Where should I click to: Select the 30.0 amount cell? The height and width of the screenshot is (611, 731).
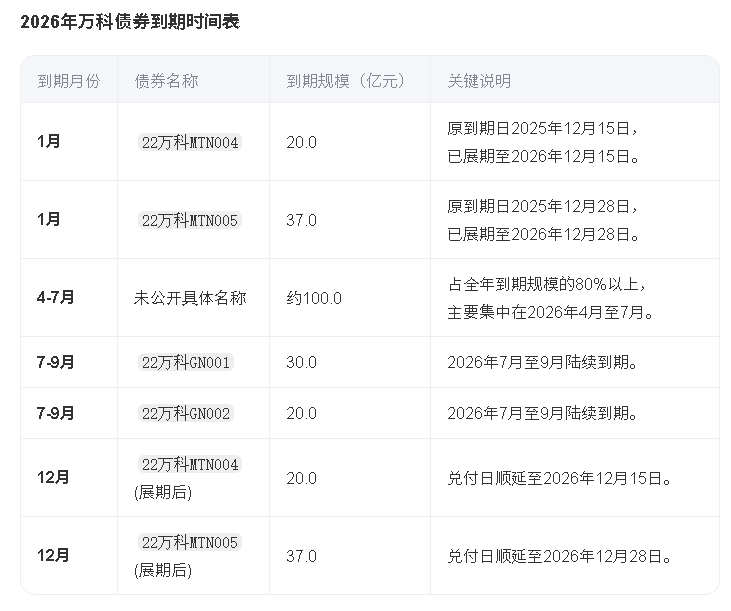302,362
